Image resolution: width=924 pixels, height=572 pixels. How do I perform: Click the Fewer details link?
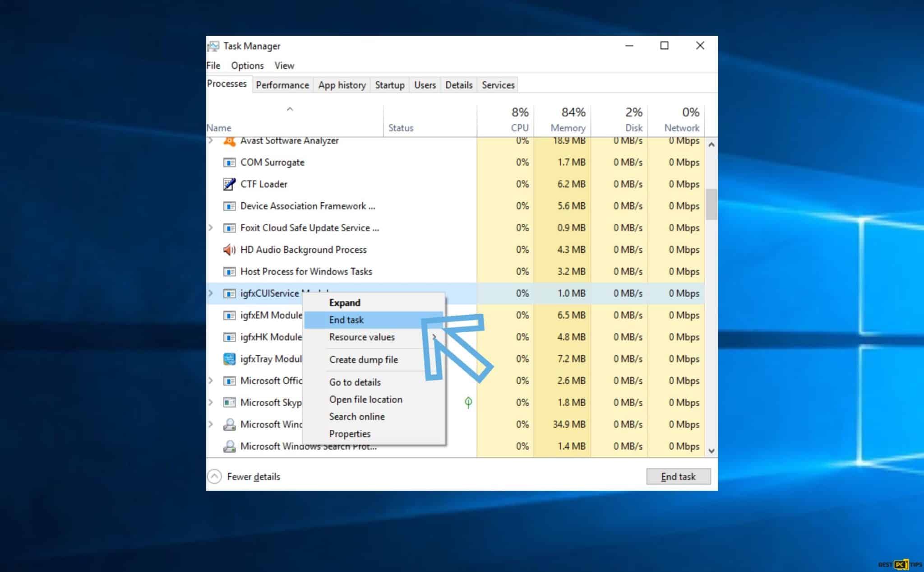coord(254,476)
